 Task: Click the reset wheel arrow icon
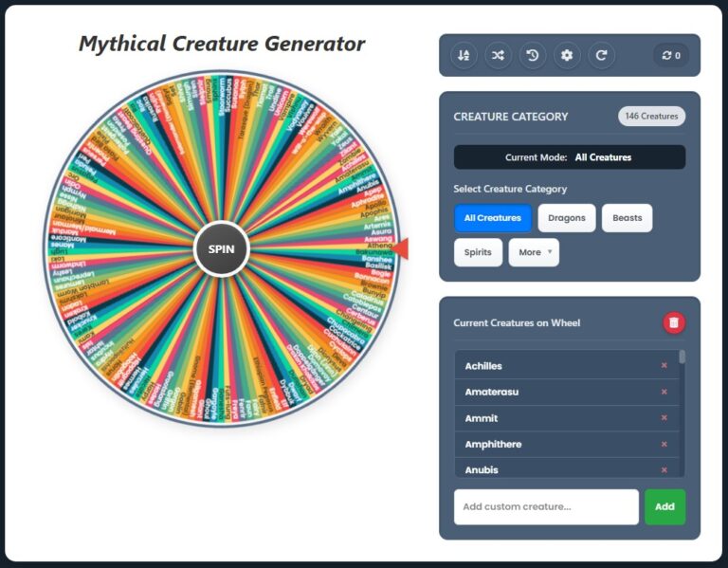point(601,55)
